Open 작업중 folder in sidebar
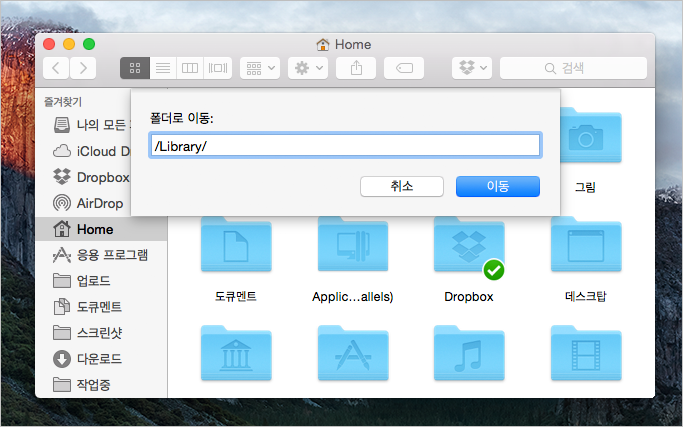Viewport: 683px width, 427px height. [82, 385]
